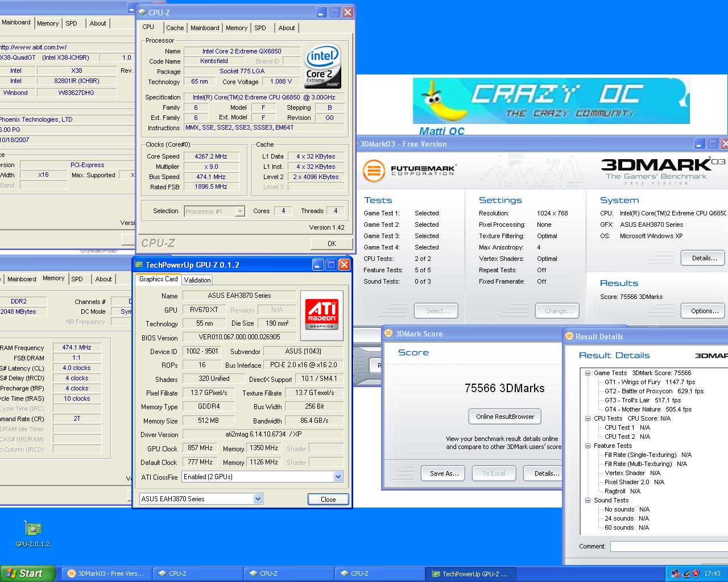Select 24 sounds result row
Viewport: 728px width, 582px height.
pyautogui.click(x=627, y=518)
